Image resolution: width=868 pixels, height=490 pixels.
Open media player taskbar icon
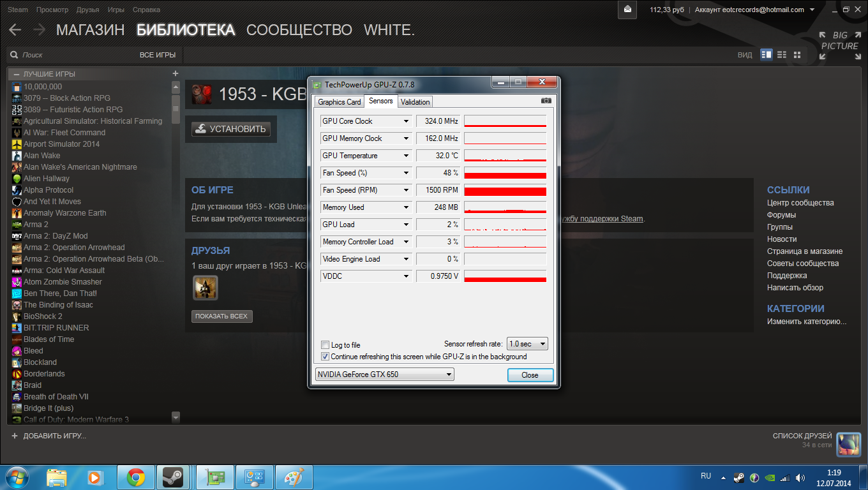point(94,477)
